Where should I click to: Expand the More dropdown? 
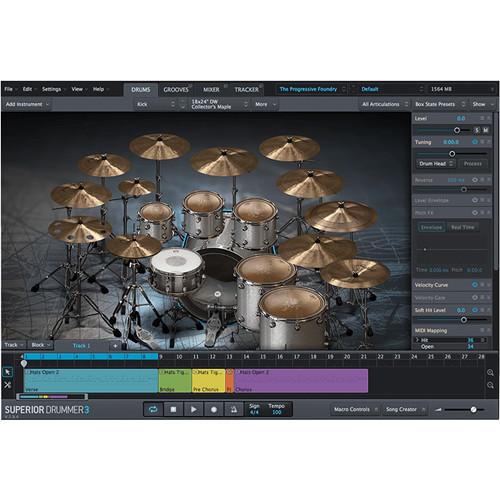coord(265,104)
